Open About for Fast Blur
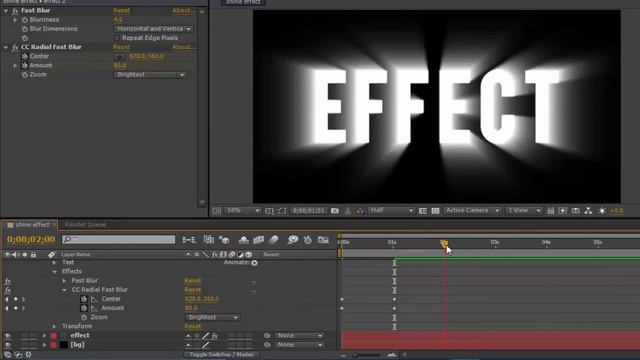 point(183,11)
